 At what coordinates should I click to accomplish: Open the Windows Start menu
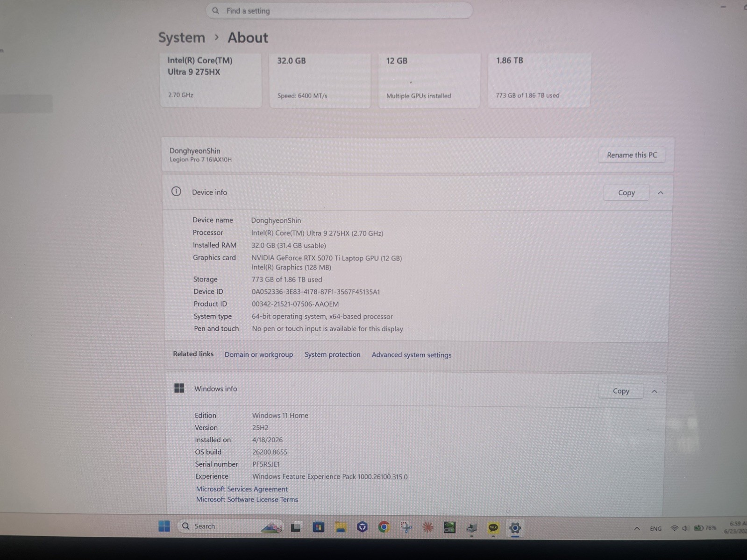(x=164, y=526)
